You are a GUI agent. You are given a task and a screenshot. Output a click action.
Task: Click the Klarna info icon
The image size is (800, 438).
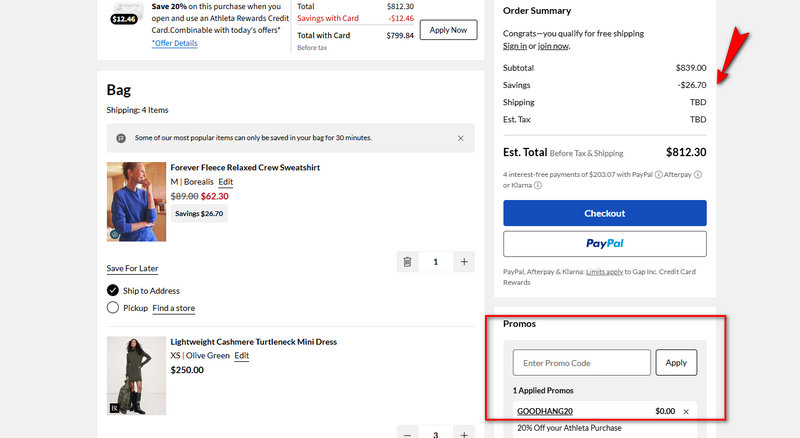click(x=537, y=185)
